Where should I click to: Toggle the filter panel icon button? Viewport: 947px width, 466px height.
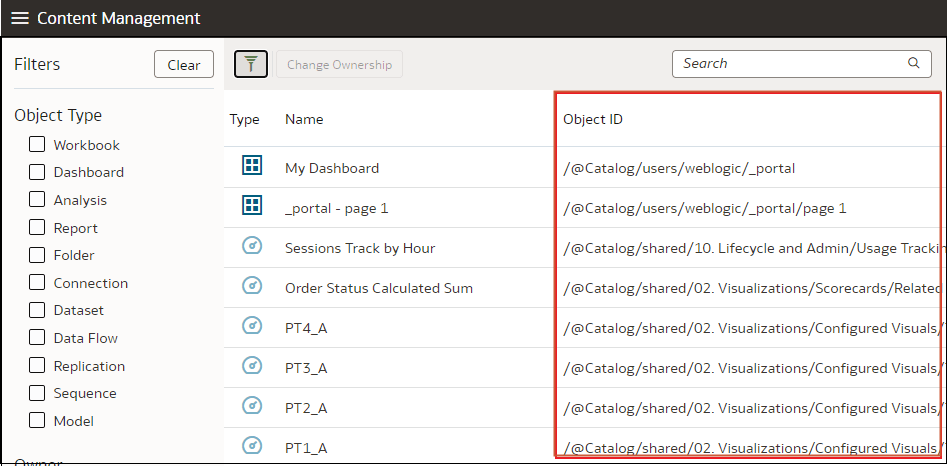coord(251,64)
